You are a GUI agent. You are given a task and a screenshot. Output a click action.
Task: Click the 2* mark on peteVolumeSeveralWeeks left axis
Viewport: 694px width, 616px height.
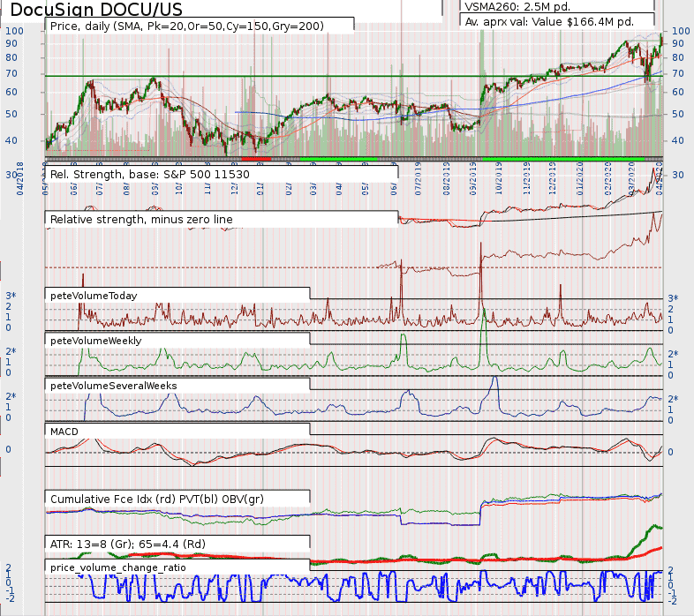(x=11, y=396)
